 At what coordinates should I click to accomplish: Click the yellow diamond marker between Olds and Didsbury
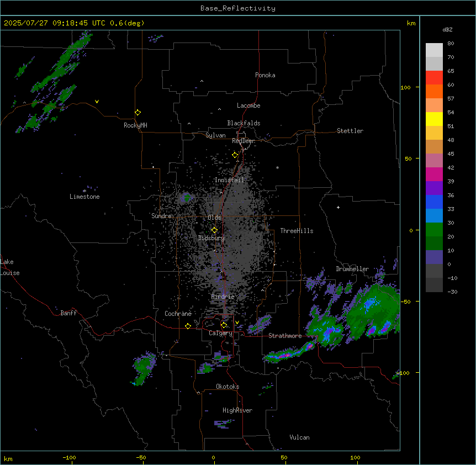coord(214,230)
